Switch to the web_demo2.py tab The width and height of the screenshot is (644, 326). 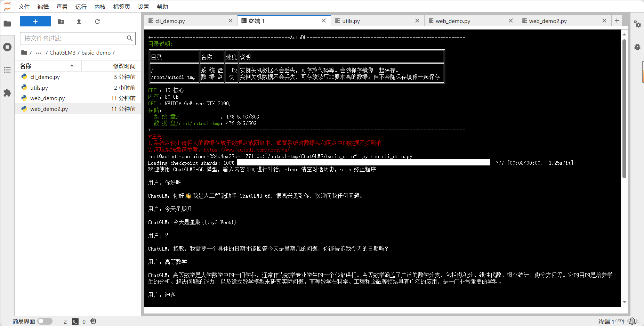(x=564, y=21)
